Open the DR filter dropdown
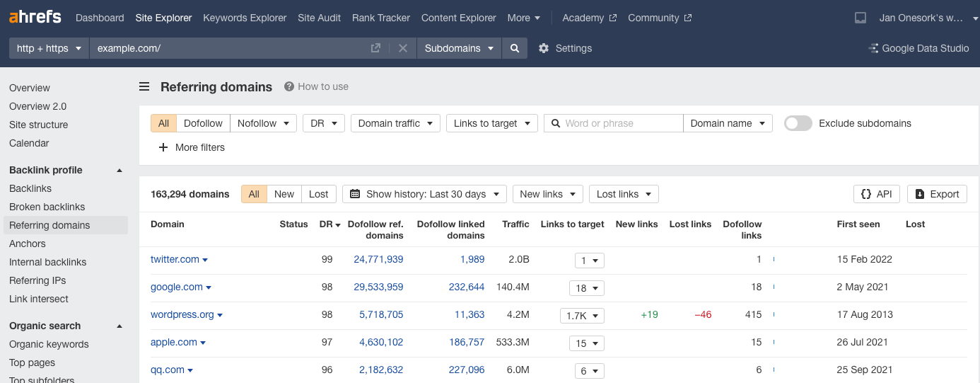This screenshot has width=980, height=383. [x=324, y=123]
